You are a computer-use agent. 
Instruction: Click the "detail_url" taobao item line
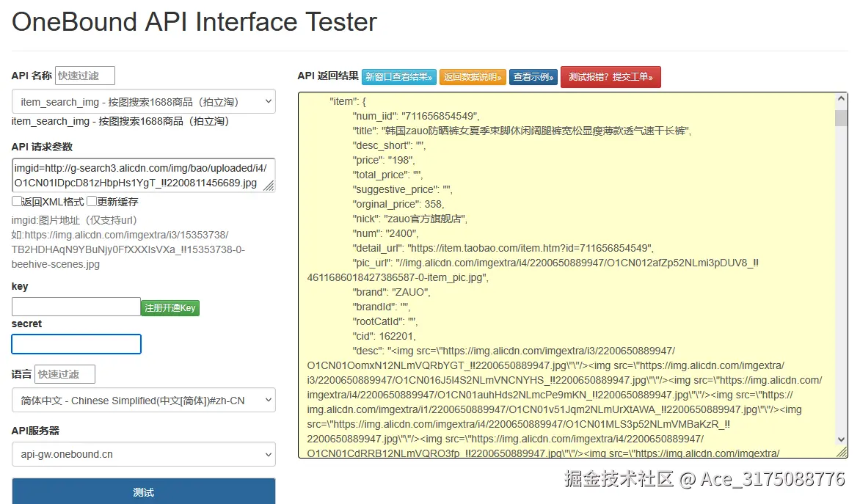(503, 248)
